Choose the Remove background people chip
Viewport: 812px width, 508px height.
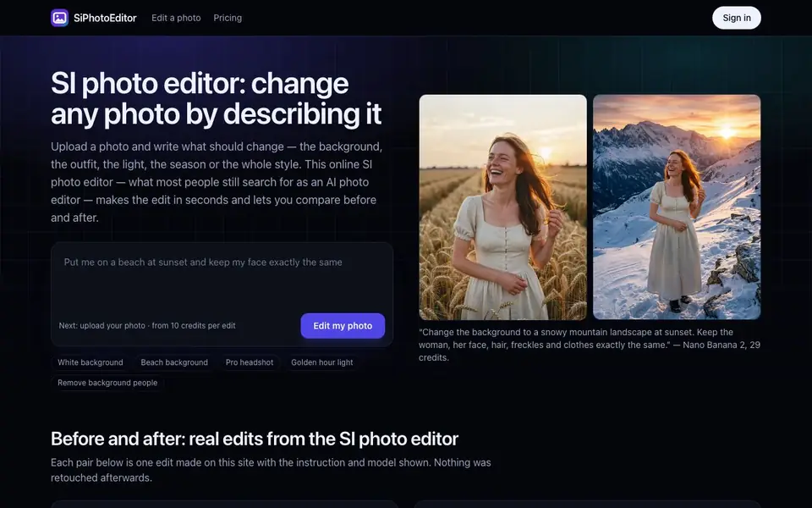click(107, 383)
